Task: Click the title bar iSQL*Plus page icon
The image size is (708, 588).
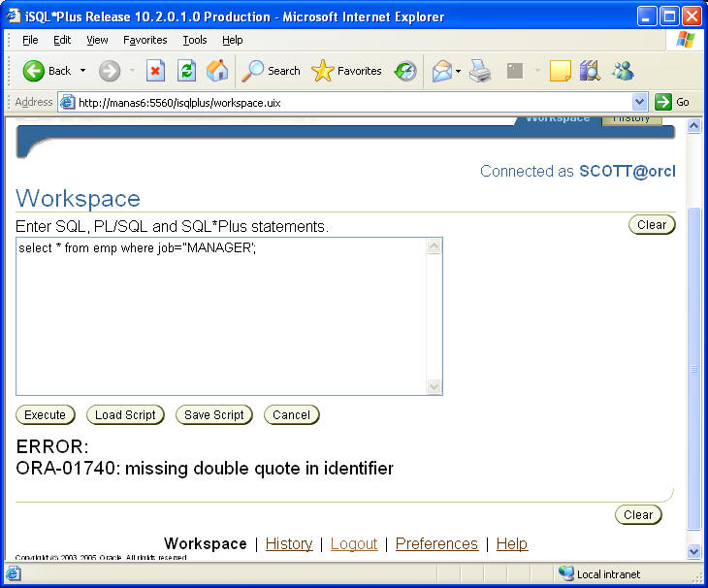Action: click(x=14, y=16)
